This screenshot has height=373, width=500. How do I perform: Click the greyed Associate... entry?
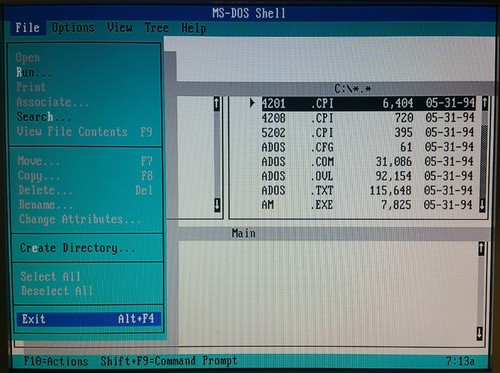coord(85,102)
